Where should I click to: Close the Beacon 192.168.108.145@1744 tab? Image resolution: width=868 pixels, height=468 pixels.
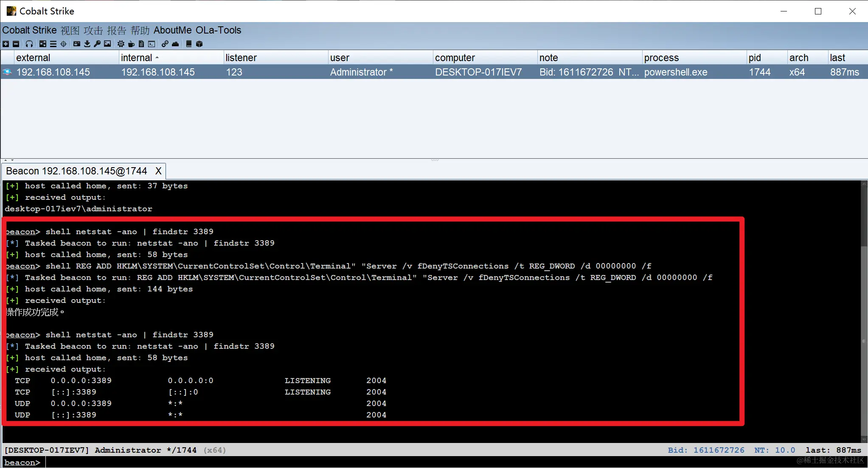(x=158, y=171)
